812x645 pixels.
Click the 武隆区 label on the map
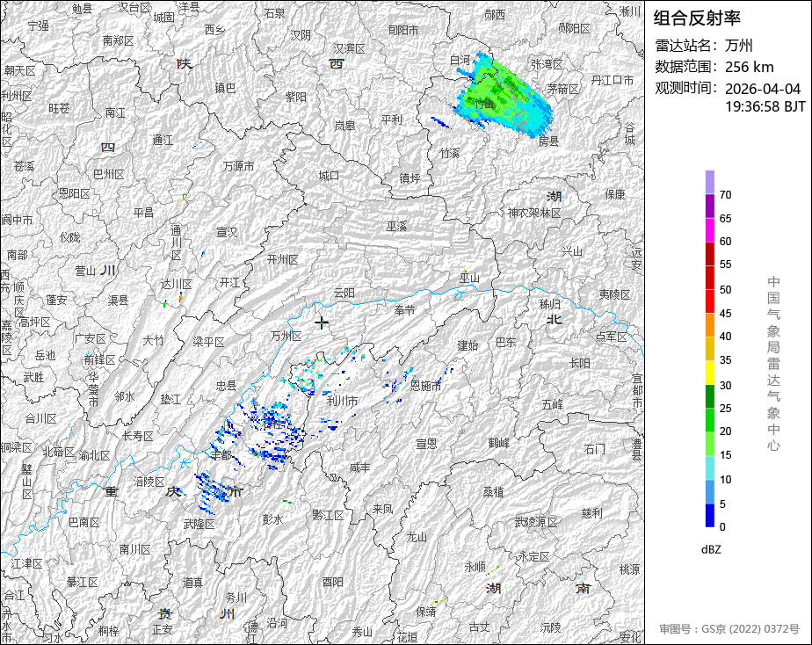click(199, 525)
